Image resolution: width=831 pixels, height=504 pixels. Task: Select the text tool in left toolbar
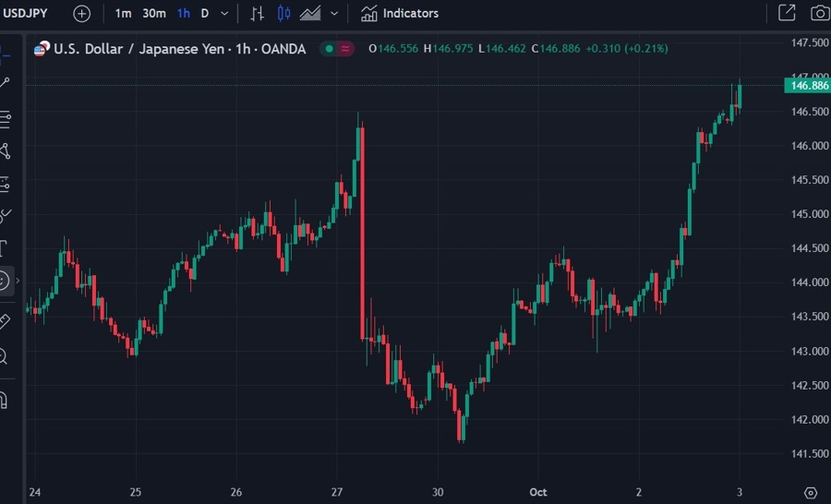(x=4, y=247)
